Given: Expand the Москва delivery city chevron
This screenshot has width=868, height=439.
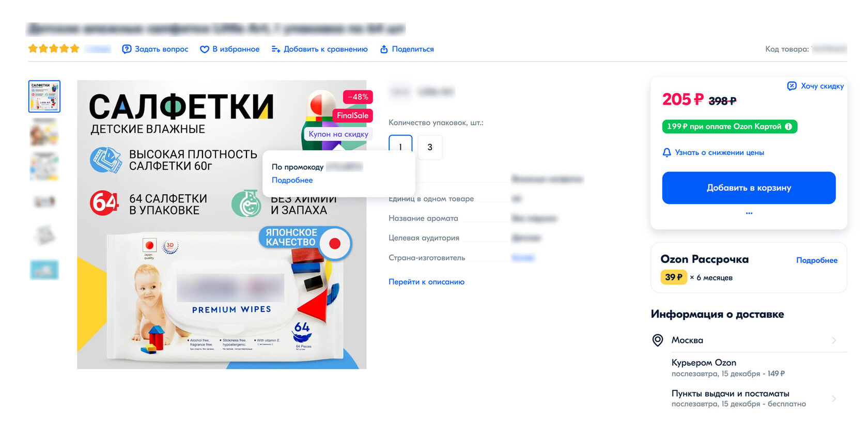Looking at the screenshot, I should (x=834, y=340).
